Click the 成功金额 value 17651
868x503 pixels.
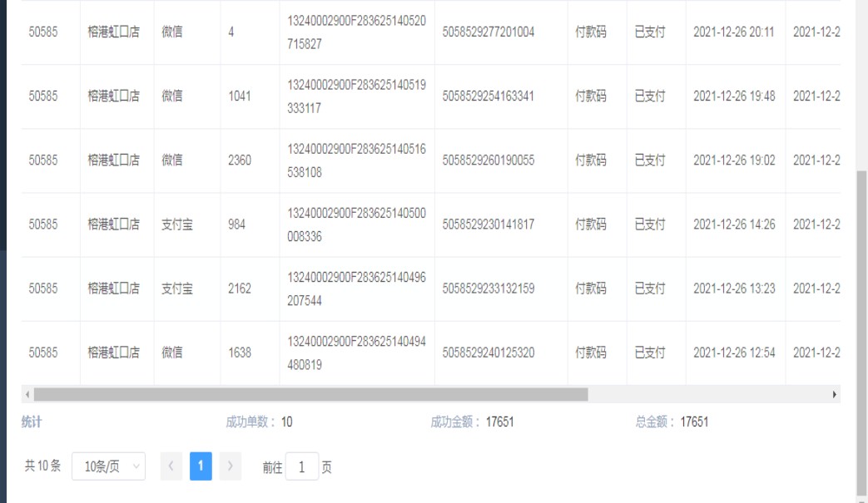(500, 422)
